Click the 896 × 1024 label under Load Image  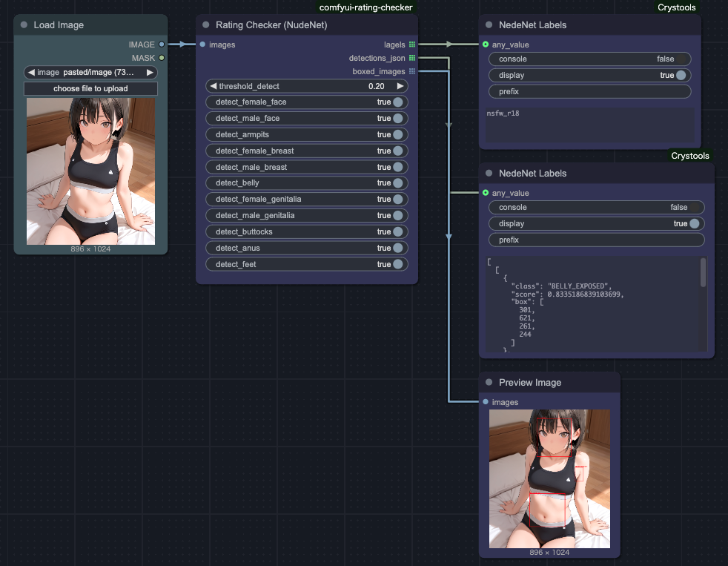(x=90, y=249)
